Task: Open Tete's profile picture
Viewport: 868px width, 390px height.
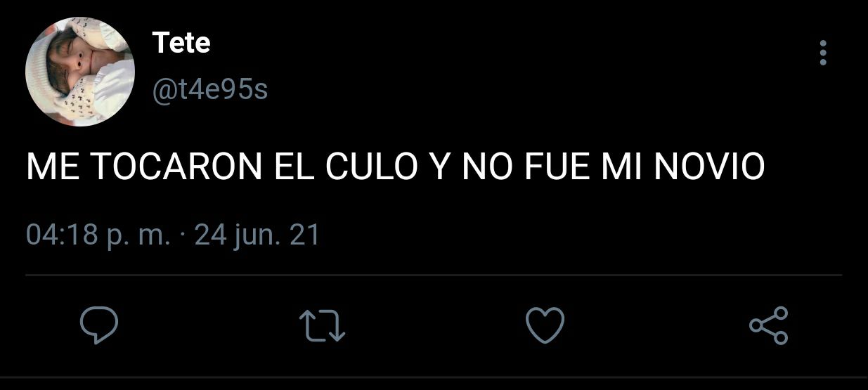Action: [x=80, y=72]
